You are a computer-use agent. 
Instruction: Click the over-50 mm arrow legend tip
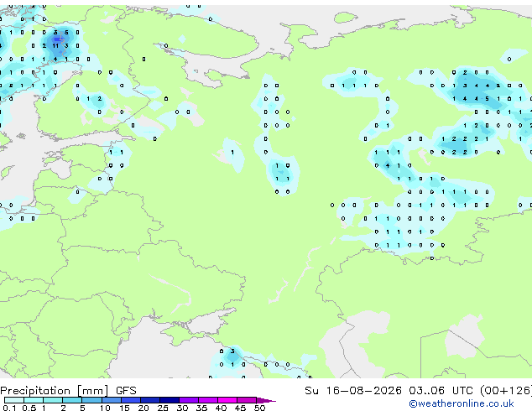tap(266, 400)
